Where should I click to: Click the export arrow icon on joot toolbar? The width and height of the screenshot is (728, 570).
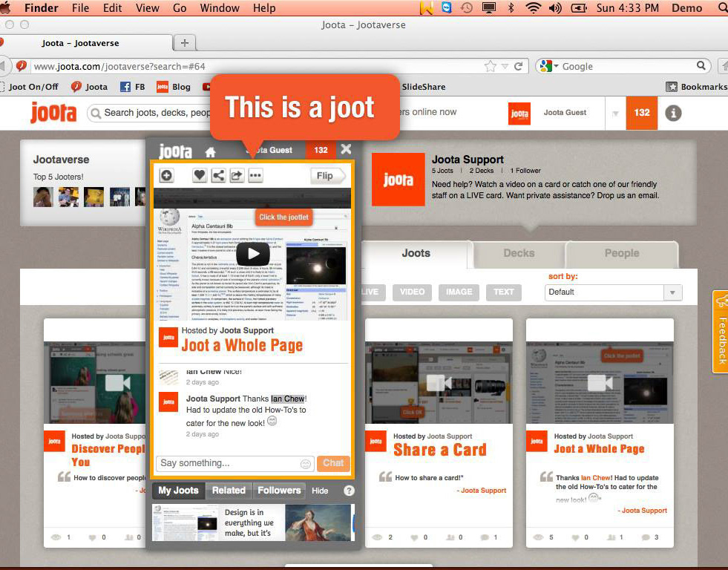click(237, 175)
